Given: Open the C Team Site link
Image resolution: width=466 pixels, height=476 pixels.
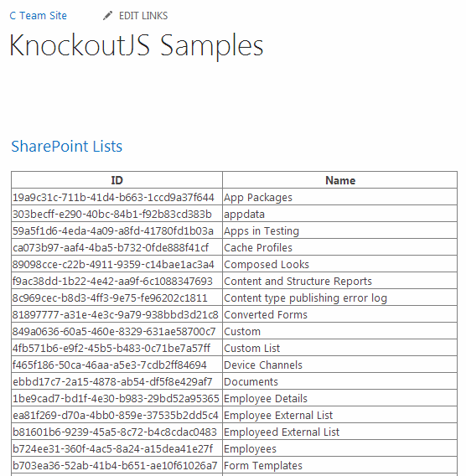Looking at the screenshot, I should 38,15.
